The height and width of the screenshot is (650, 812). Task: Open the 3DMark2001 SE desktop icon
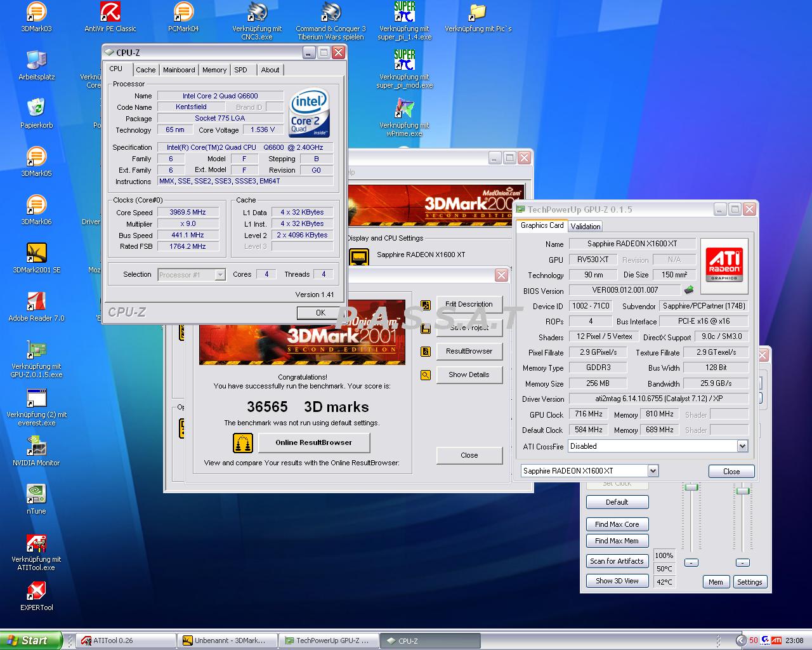(x=36, y=258)
